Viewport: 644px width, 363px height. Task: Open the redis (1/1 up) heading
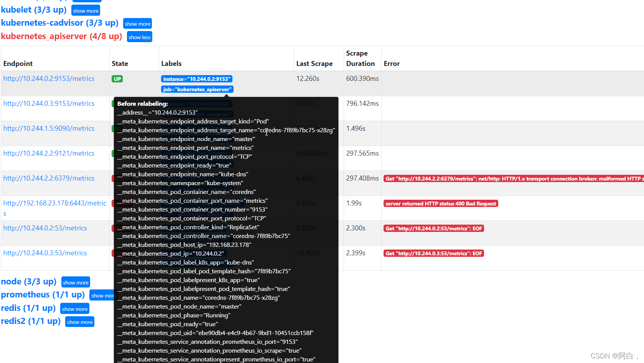point(28,308)
